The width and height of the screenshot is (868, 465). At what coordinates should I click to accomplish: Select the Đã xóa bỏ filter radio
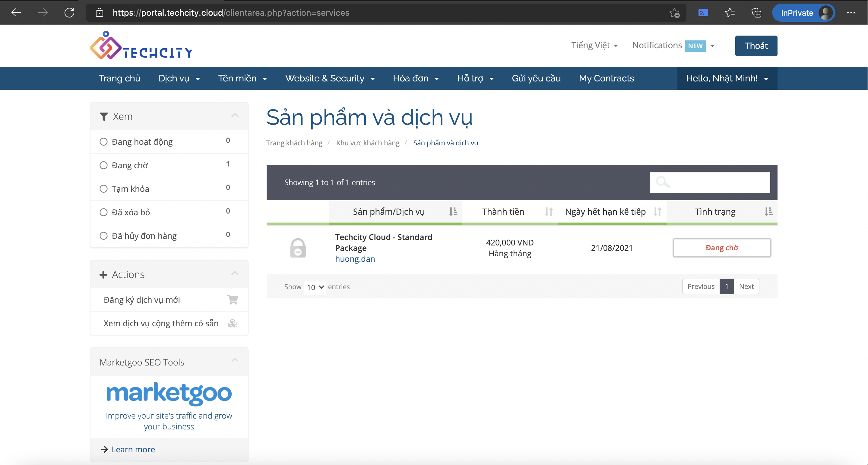[x=103, y=212]
